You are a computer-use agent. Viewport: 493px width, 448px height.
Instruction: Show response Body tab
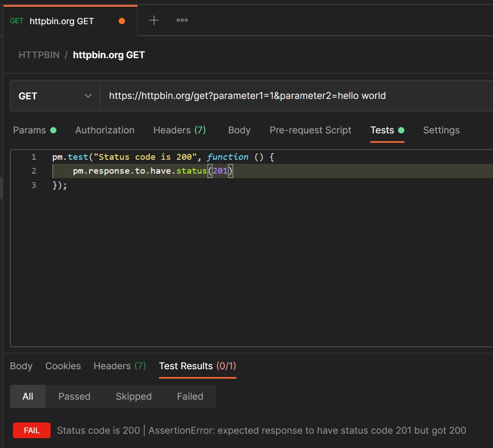21,366
